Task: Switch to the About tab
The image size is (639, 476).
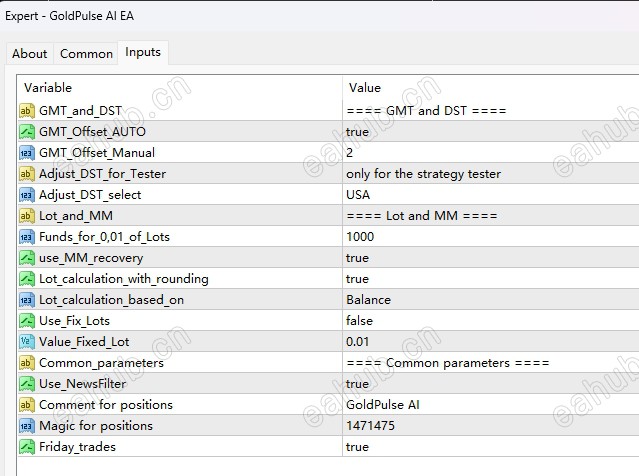Action: 29,54
